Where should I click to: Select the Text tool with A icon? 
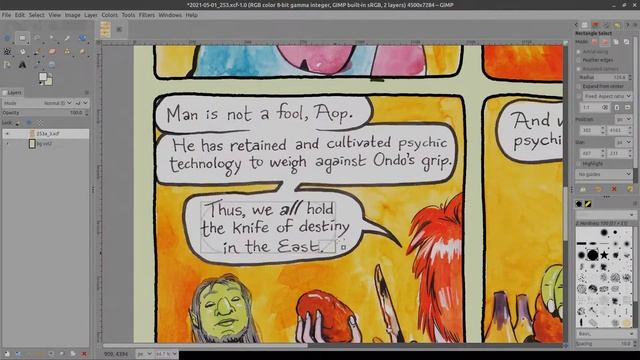(22, 64)
